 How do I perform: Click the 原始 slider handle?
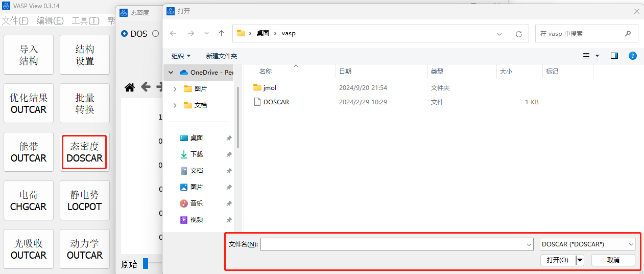point(146,264)
